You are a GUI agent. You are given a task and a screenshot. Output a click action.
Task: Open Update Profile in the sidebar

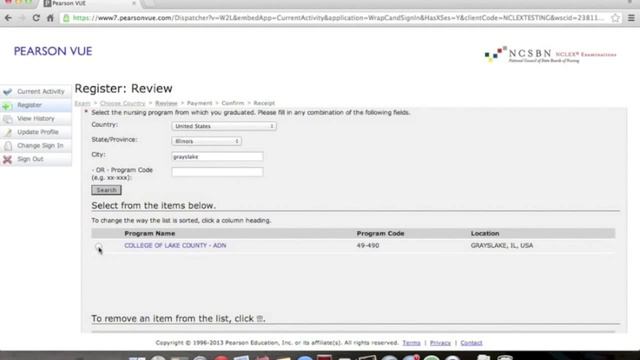38,132
